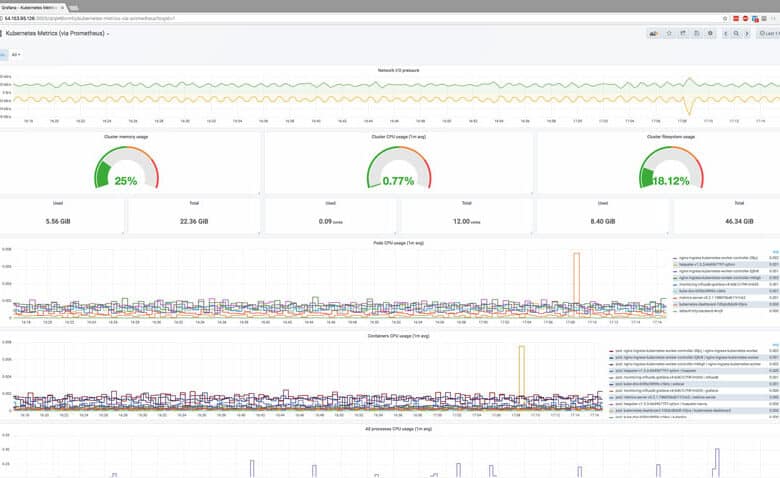Open Pods CPU usage panel title
This screenshot has height=478, width=780.
tap(398, 243)
